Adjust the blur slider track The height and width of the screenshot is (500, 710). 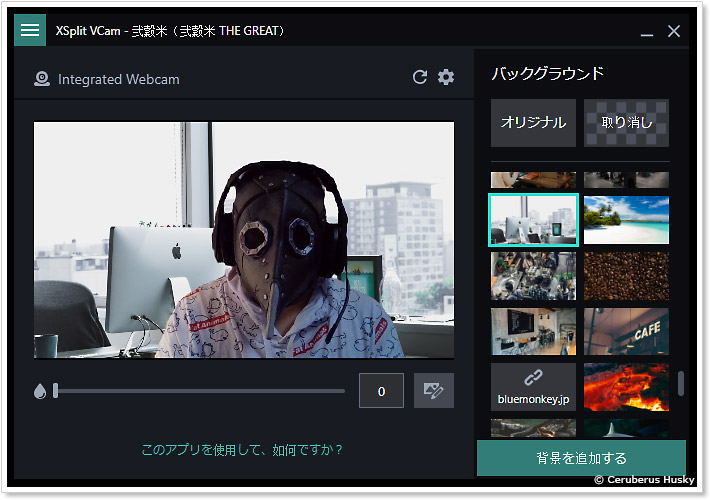point(199,391)
